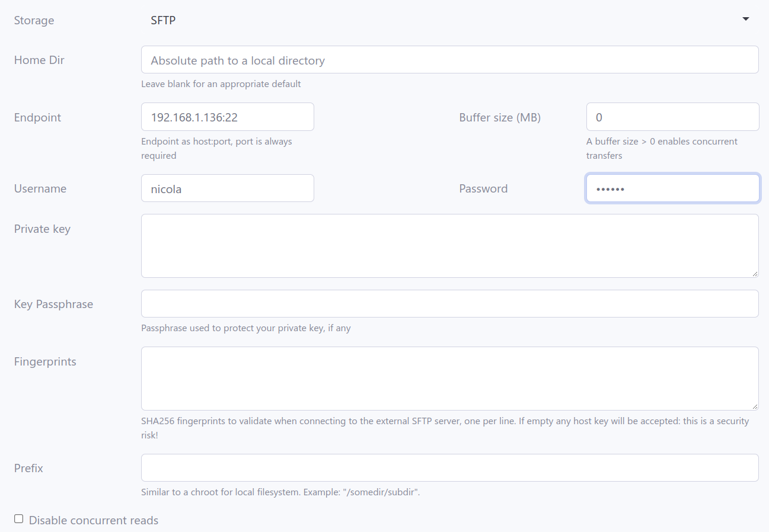Enable the Disable concurrent reads checkbox
Image resolution: width=769 pixels, height=532 pixels.
[18, 518]
